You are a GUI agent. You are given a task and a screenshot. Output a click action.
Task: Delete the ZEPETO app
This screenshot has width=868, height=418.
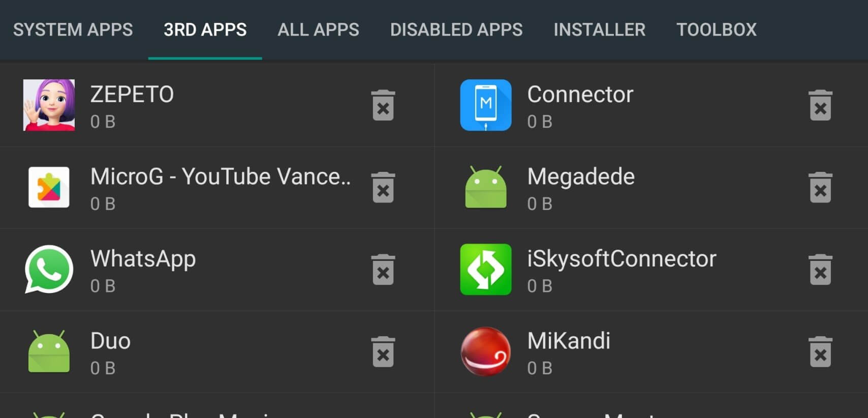pos(383,105)
